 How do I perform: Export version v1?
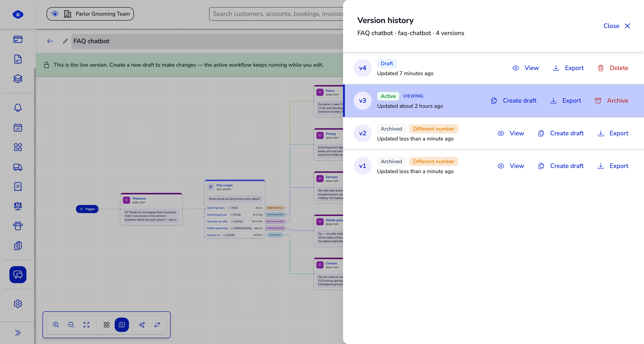click(x=613, y=166)
